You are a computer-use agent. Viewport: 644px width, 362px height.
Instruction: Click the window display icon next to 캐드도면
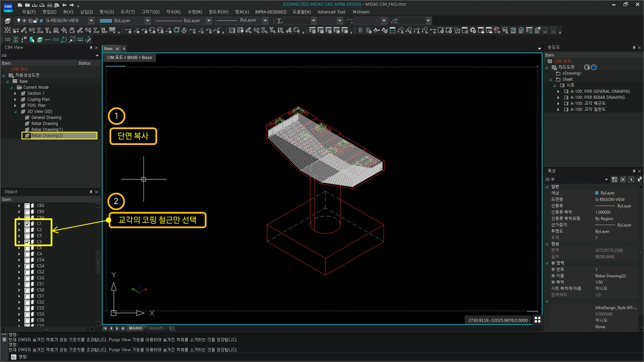pyautogui.click(x=587, y=67)
